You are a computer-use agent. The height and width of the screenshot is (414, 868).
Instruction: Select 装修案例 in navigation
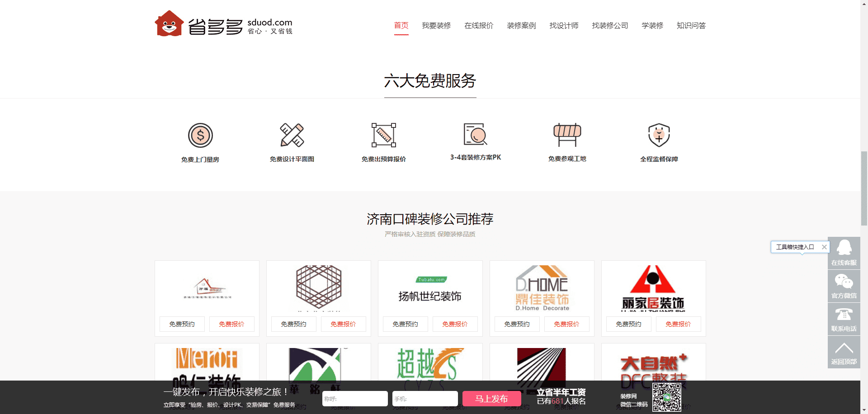click(x=521, y=25)
